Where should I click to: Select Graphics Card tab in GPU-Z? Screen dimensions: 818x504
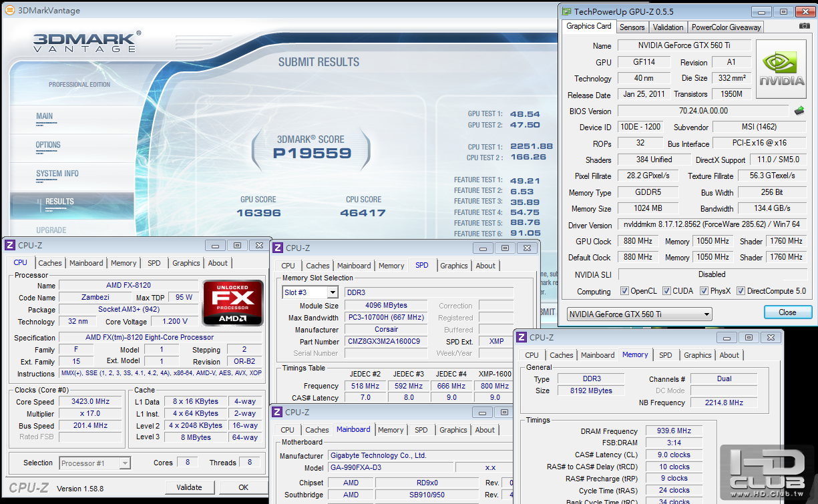coord(589,26)
